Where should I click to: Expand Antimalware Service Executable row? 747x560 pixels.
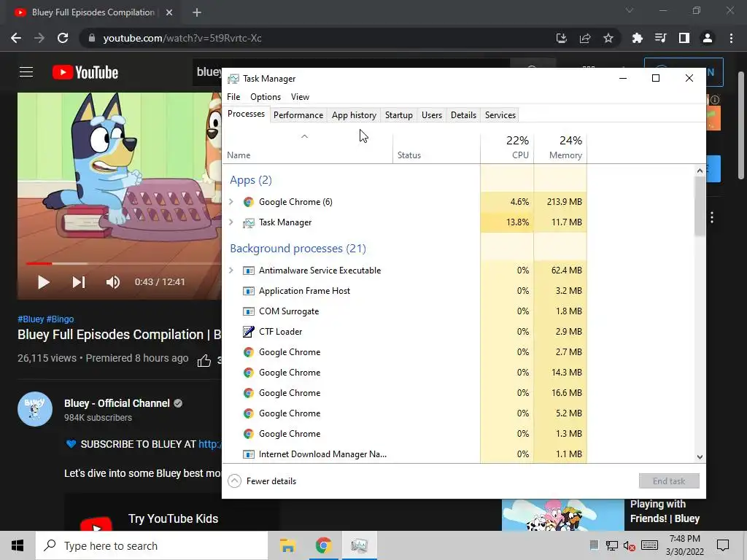[231, 271]
